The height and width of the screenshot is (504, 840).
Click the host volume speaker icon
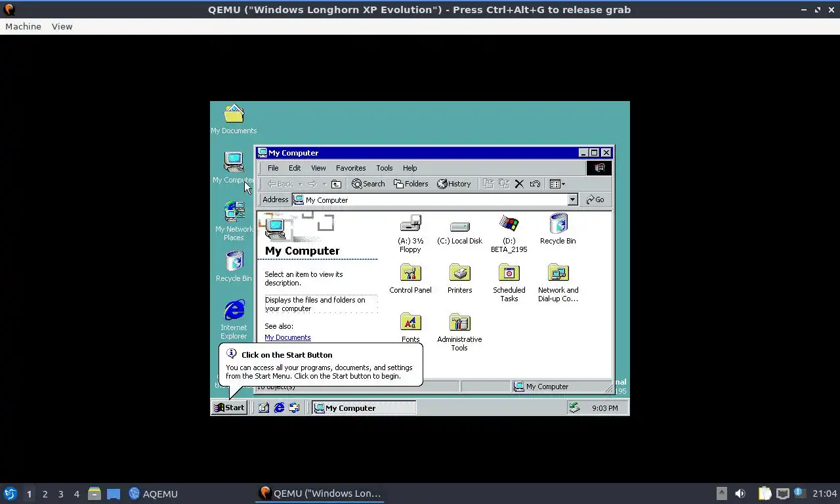point(740,493)
